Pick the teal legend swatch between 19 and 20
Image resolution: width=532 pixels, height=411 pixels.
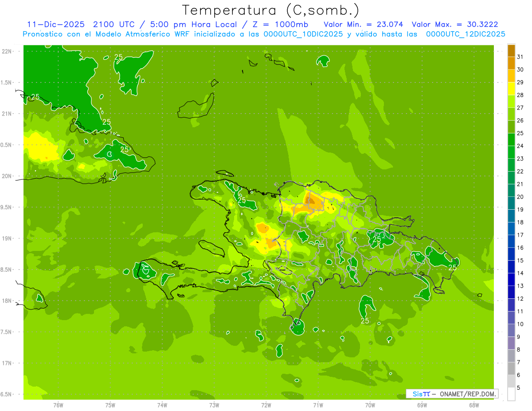511,203
